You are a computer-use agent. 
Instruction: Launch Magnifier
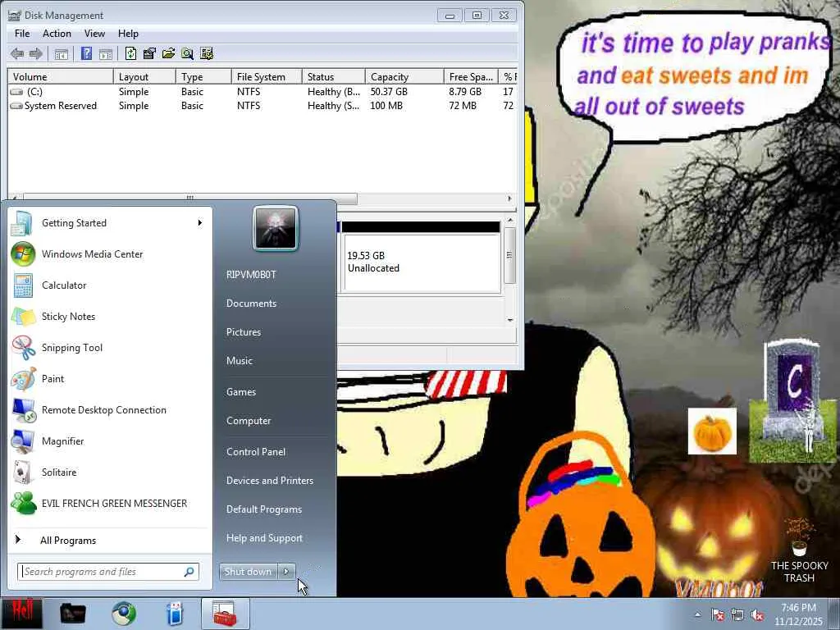click(110, 441)
